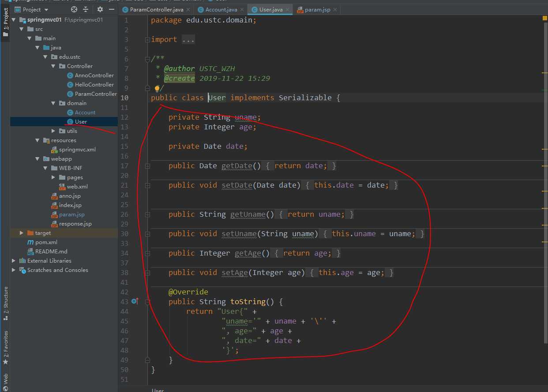Screen dimensions: 548x392
Task: Hide the Project panel with minus icon
Action: pos(112,9)
